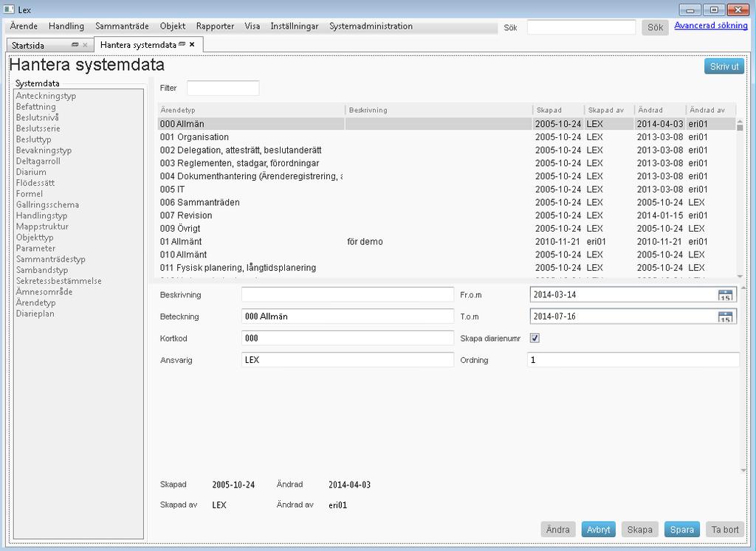Select Bevakningstyp in Systemdata list
The width and height of the screenshot is (756, 551).
point(44,150)
